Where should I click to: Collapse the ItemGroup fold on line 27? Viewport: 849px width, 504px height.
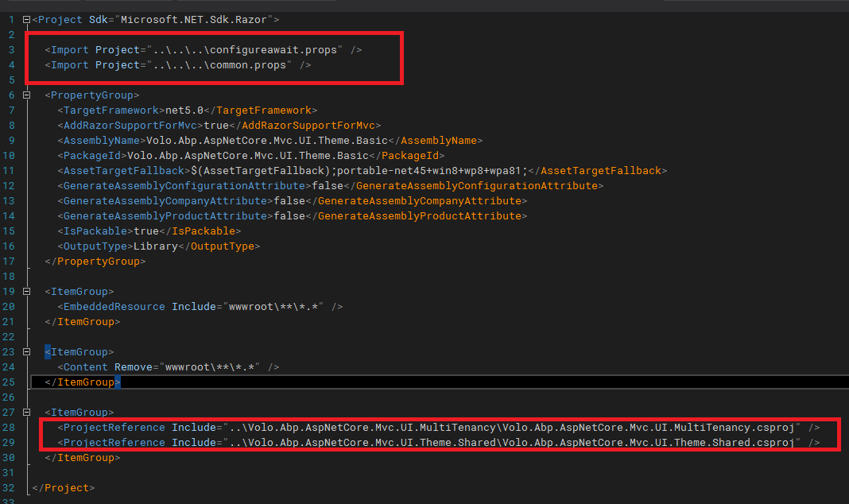tap(26, 413)
